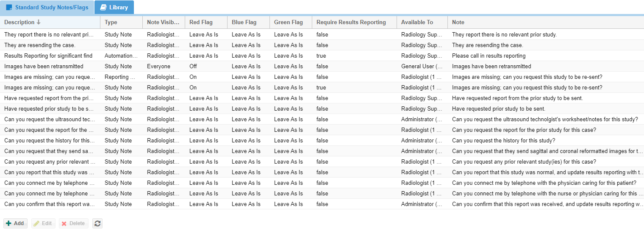Select the 'Images have been retransmitted' row
644x231 pixels.
[322, 66]
